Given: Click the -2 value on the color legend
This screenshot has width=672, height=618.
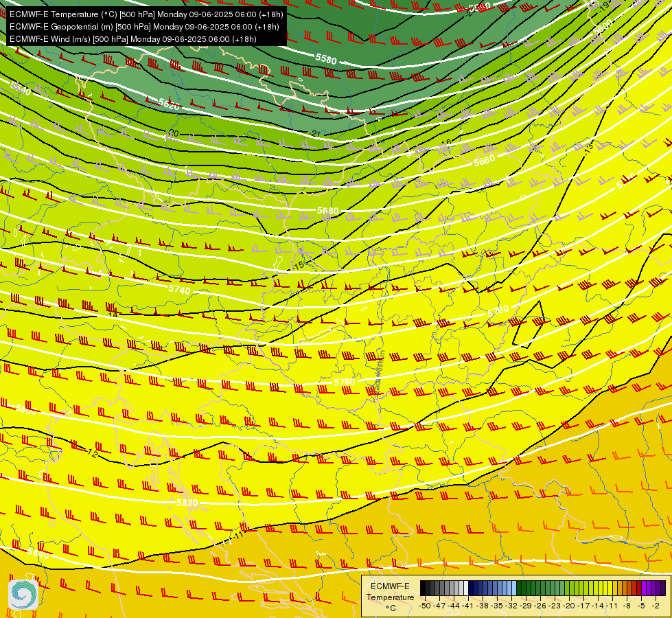Looking at the screenshot, I should 656,606.
